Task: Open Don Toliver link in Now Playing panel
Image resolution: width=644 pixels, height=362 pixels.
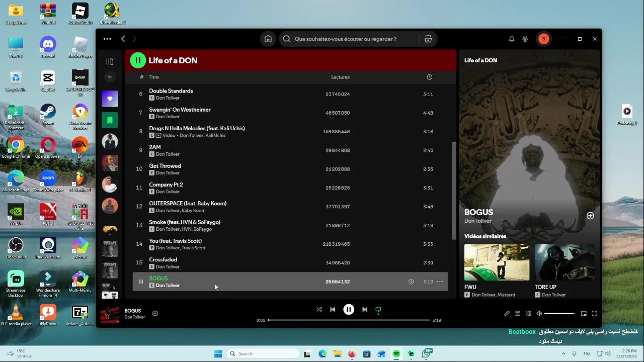Action: click(x=478, y=221)
